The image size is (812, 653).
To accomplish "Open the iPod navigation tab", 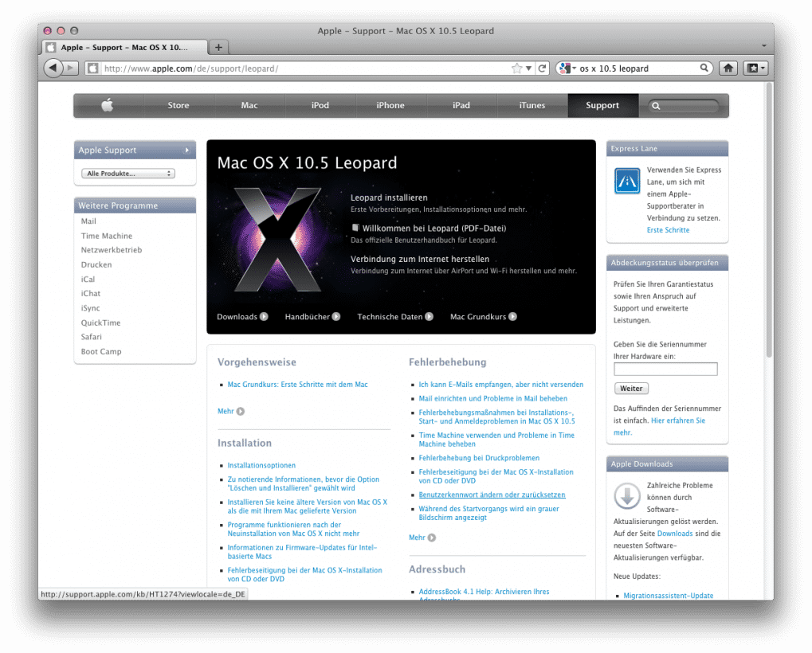I will (320, 105).
